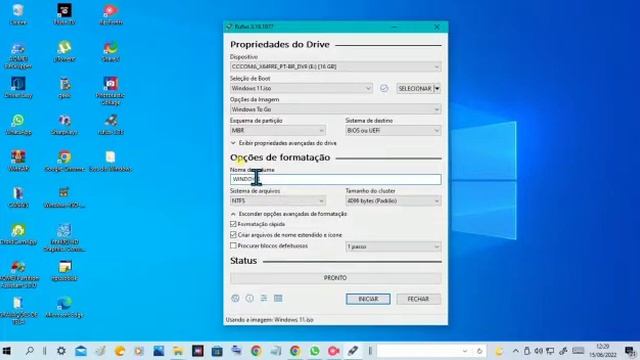Screen dimensions: 640x360
Task: Open the WinRAR desktop icon
Action: coord(18,161)
